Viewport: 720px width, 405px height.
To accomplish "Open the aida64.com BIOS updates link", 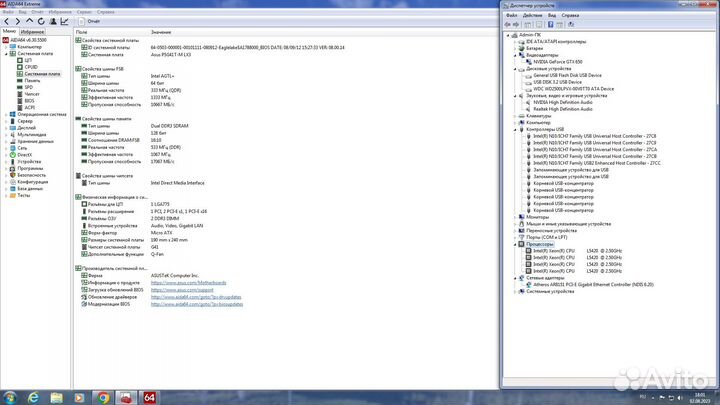I will click(197, 304).
